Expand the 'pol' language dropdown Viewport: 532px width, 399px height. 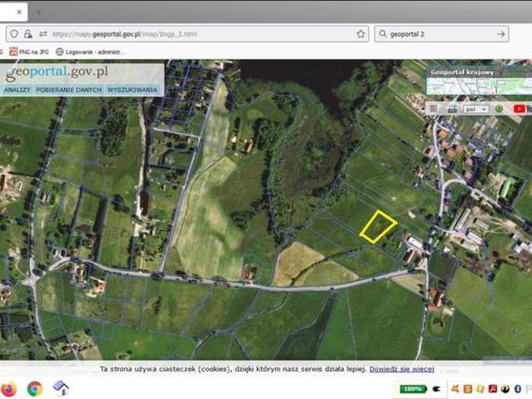[x=476, y=109]
